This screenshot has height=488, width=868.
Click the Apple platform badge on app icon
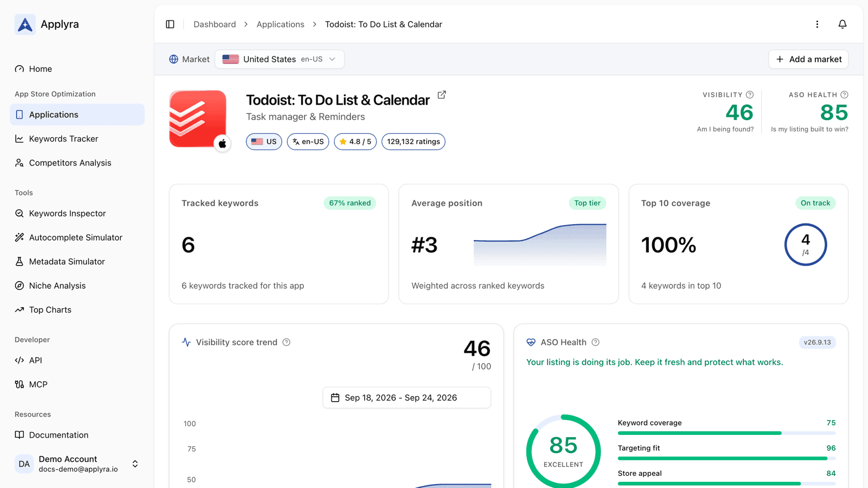click(222, 143)
